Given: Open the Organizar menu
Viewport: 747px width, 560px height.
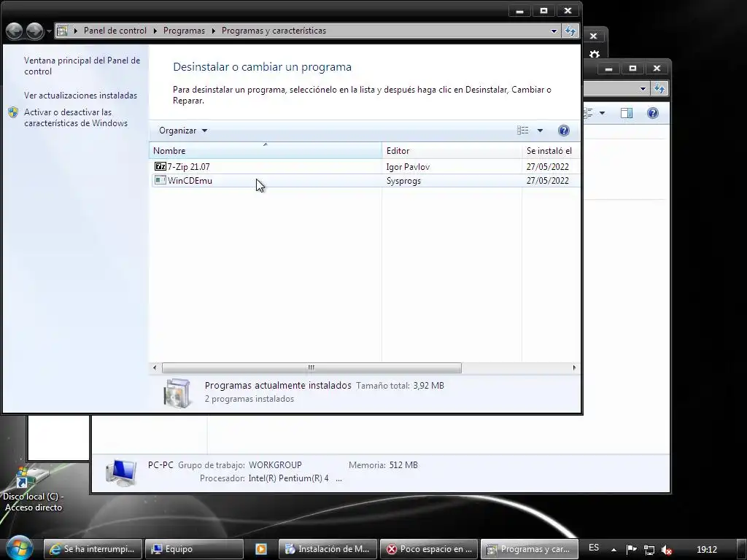Looking at the screenshot, I should click(183, 131).
